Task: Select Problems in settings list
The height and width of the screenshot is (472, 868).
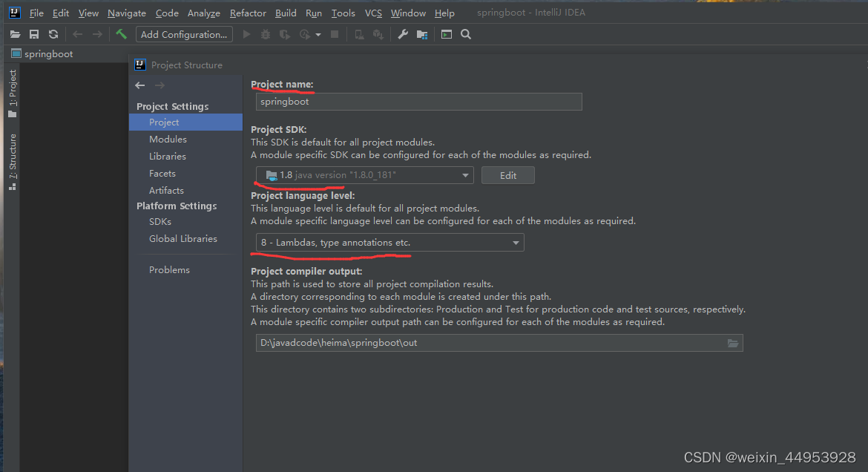Action: (186, 270)
